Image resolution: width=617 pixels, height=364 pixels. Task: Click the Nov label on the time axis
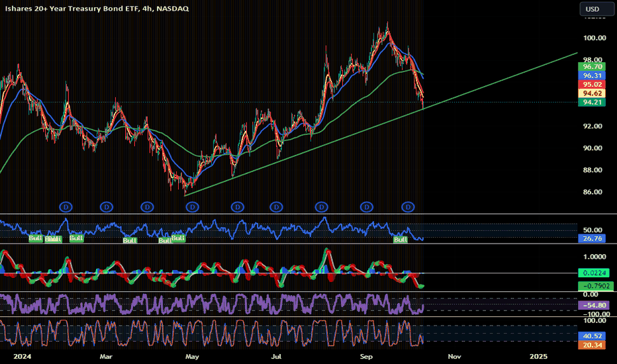click(454, 357)
